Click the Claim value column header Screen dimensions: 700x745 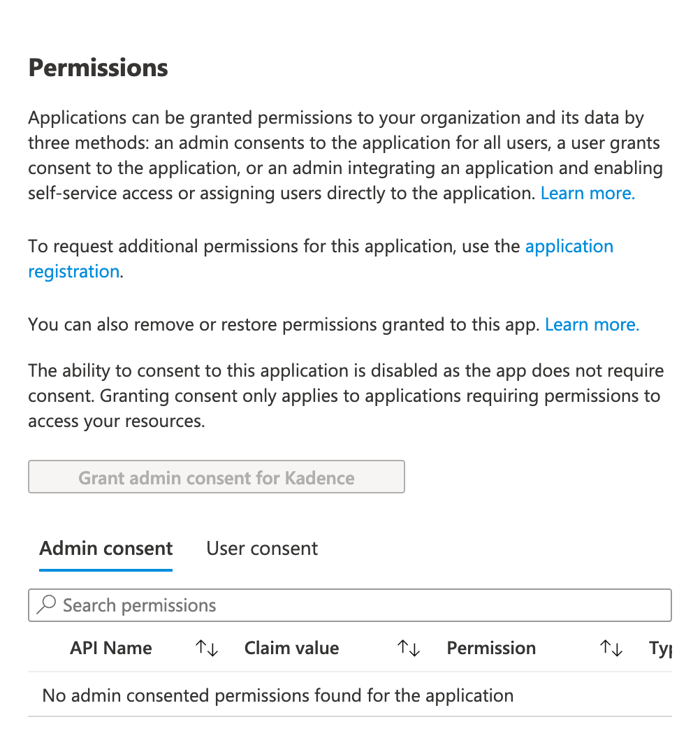[291, 649]
